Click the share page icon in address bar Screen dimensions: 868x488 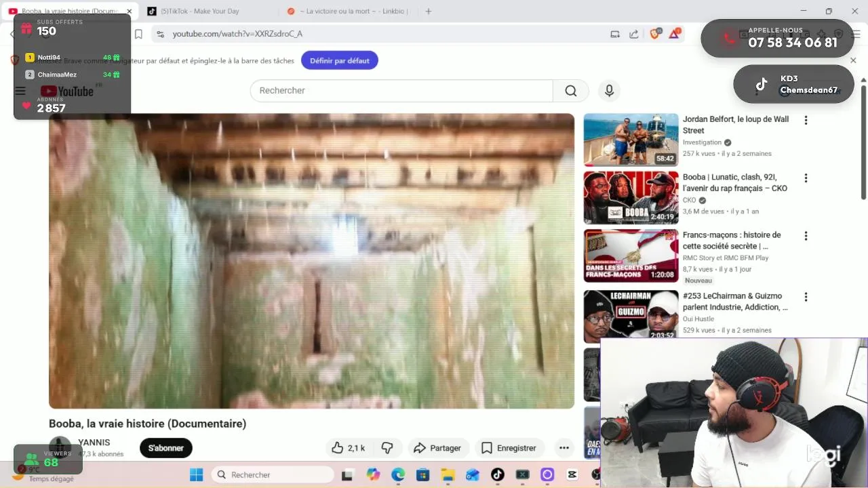[x=634, y=34]
